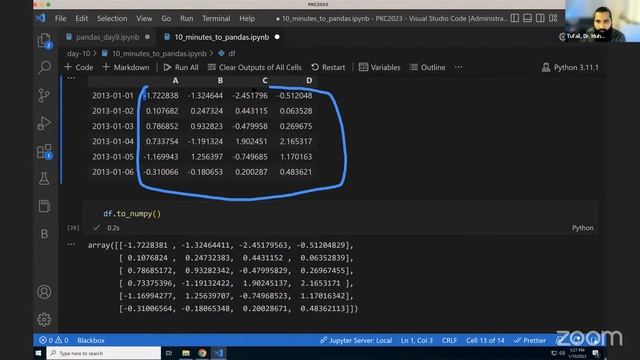Open the Source Control view
640x360 pixels.
tap(44, 96)
